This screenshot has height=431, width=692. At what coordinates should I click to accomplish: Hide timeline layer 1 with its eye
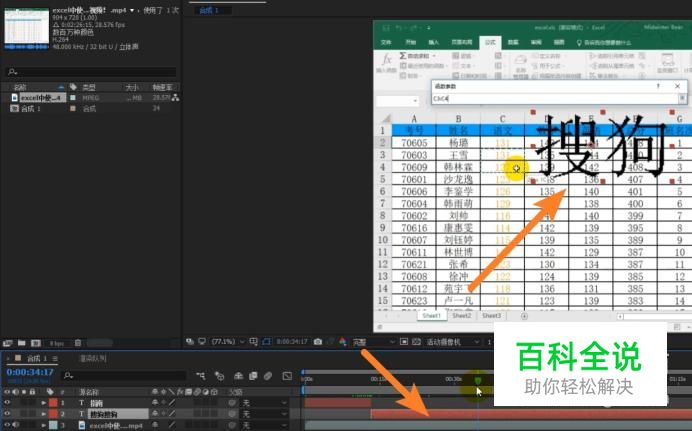(7, 403)
